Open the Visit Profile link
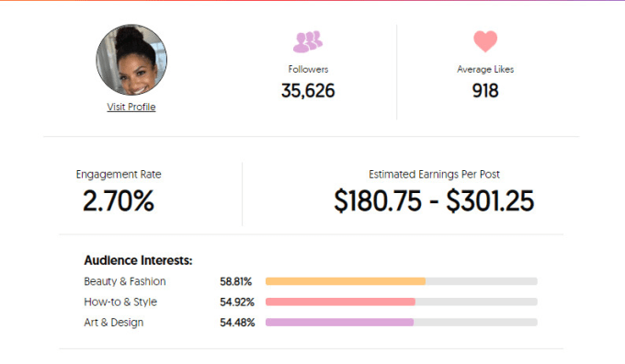625x364 pixels. (131, 107)
